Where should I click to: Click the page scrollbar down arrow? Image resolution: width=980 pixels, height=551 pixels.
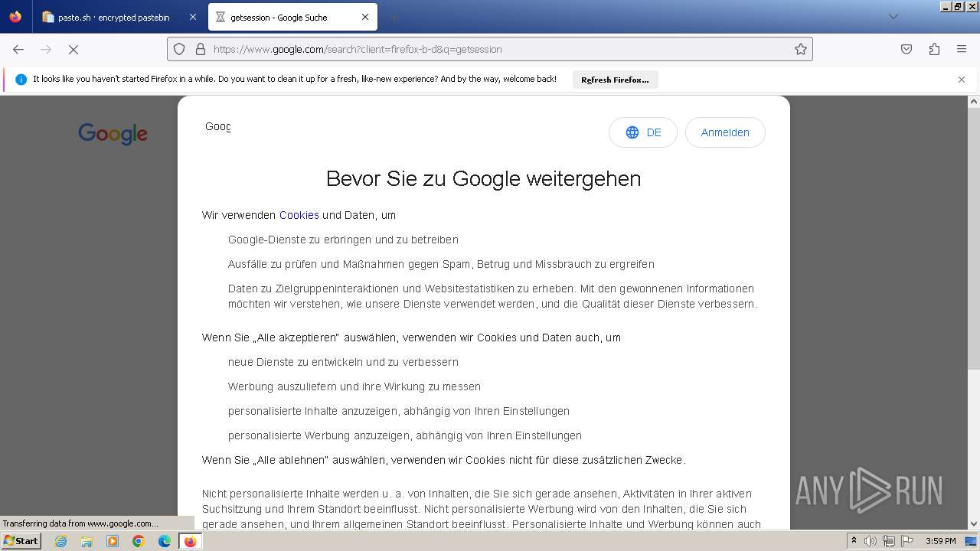[x=974, y=525]
